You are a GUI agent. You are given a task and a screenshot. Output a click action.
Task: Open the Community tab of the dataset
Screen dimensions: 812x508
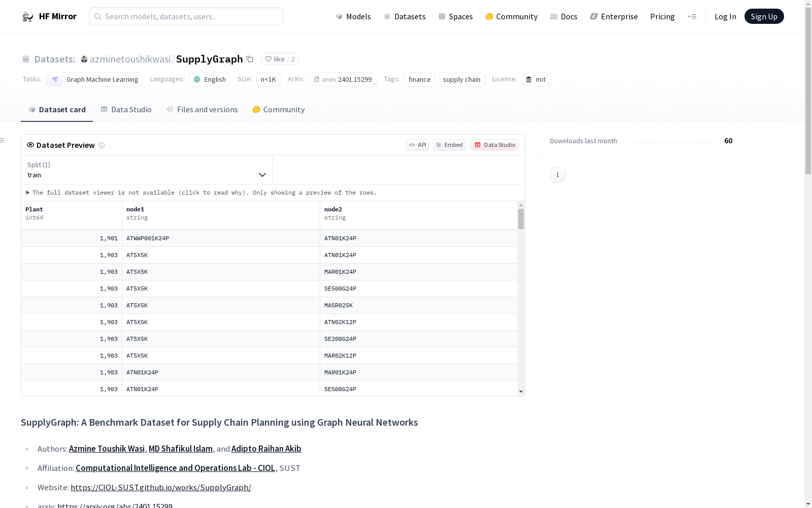[x=279, y=110]
